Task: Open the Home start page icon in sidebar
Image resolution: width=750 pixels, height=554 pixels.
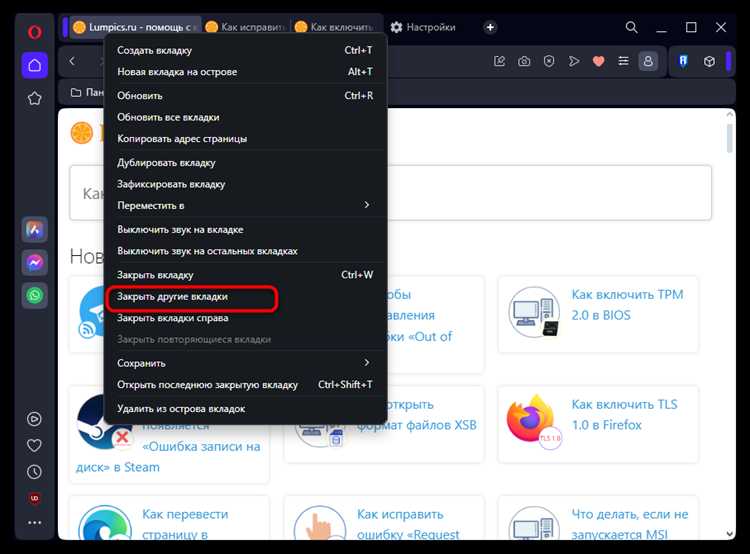Action: pyautogui.click(x=34, y=65)
